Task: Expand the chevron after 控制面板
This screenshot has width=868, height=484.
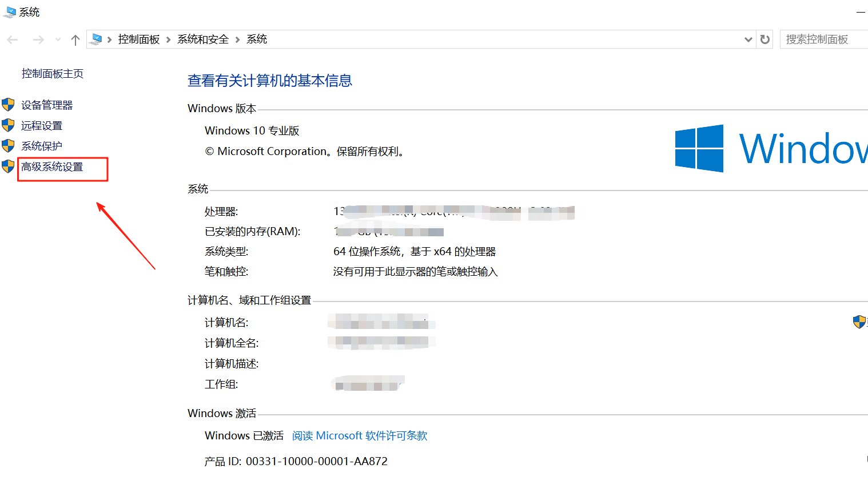Action: (x=169, y=39)
